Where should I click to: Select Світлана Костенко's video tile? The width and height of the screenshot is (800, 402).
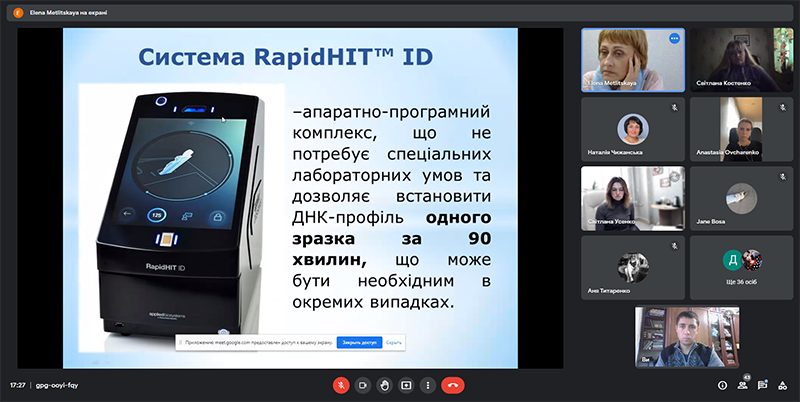click(742, 60)
